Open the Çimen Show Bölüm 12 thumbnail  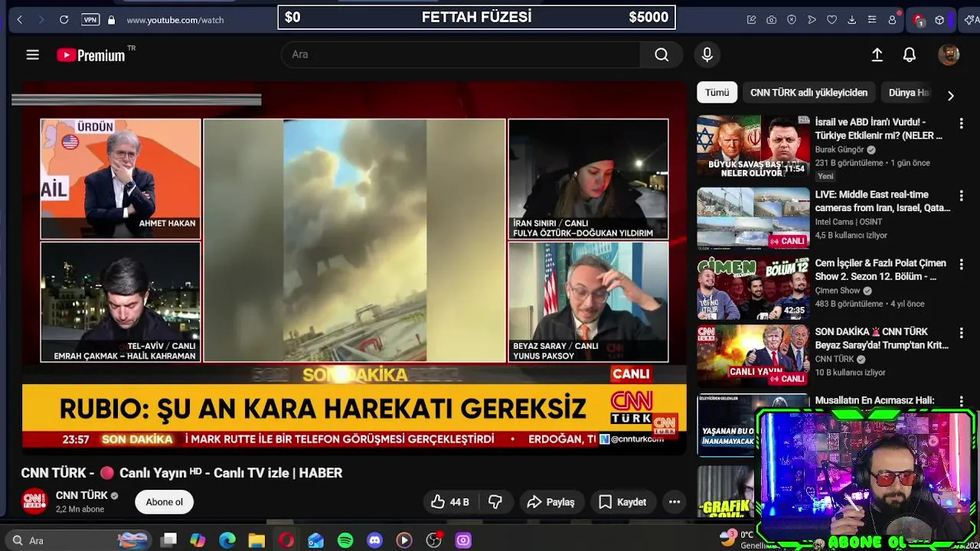[753, 288]
